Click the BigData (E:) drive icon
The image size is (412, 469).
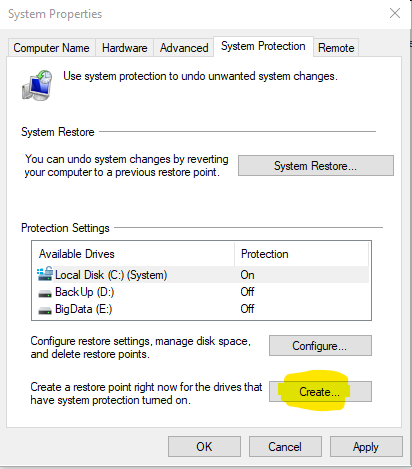click(x=45, y=310)
